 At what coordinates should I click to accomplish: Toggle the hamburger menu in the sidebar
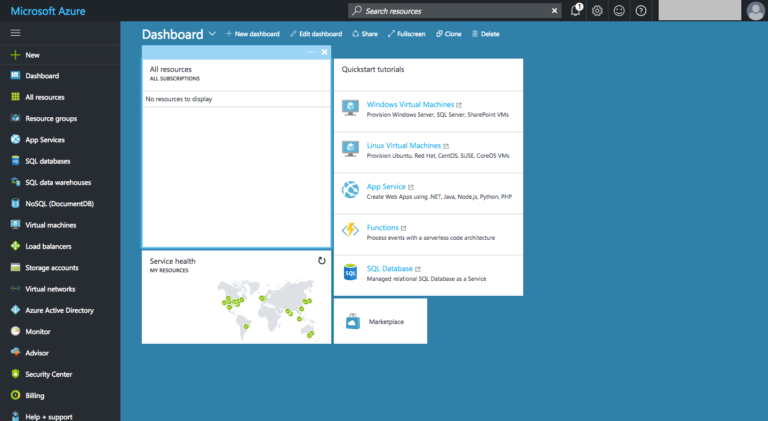pyautogui.click(x=16, y=33)
